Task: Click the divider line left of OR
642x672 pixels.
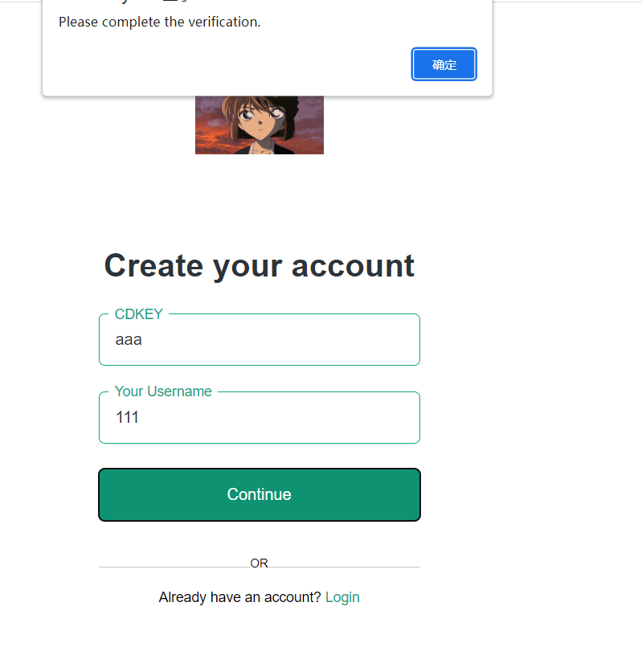Action: click(x=174, y=567)
